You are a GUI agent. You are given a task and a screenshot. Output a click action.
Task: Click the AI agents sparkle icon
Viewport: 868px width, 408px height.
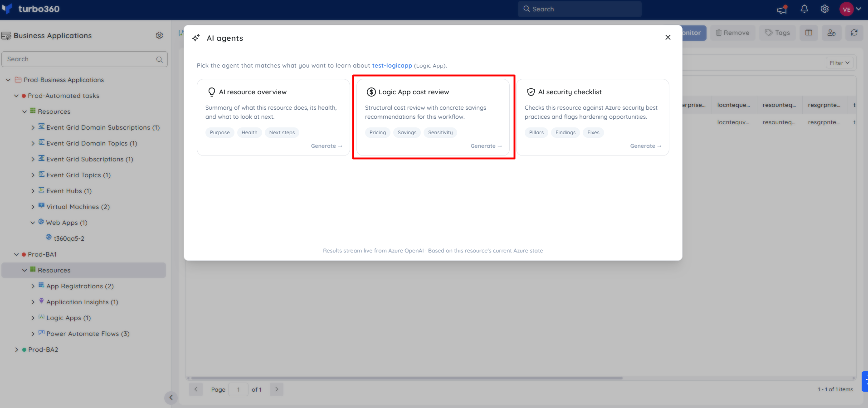point(196,38)
